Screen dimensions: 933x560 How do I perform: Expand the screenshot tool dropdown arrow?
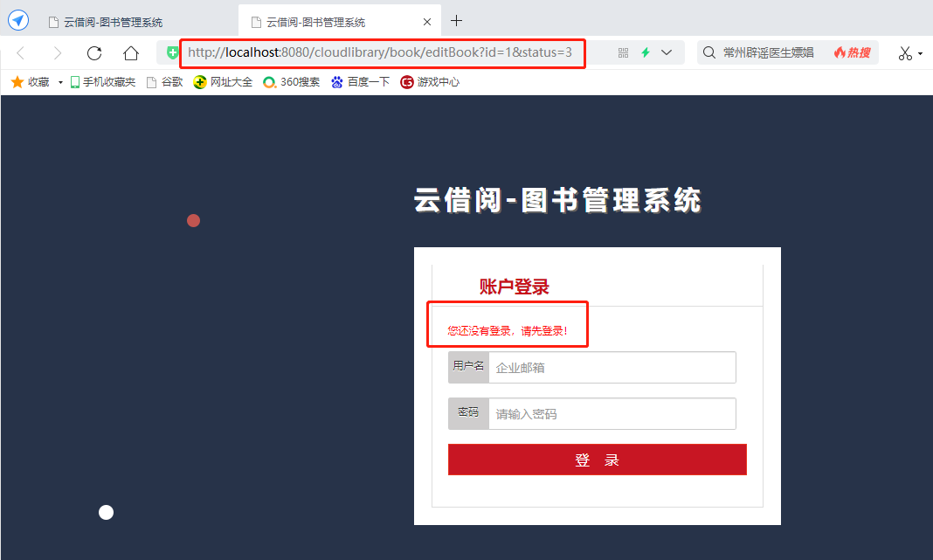(x=921, y=53)
